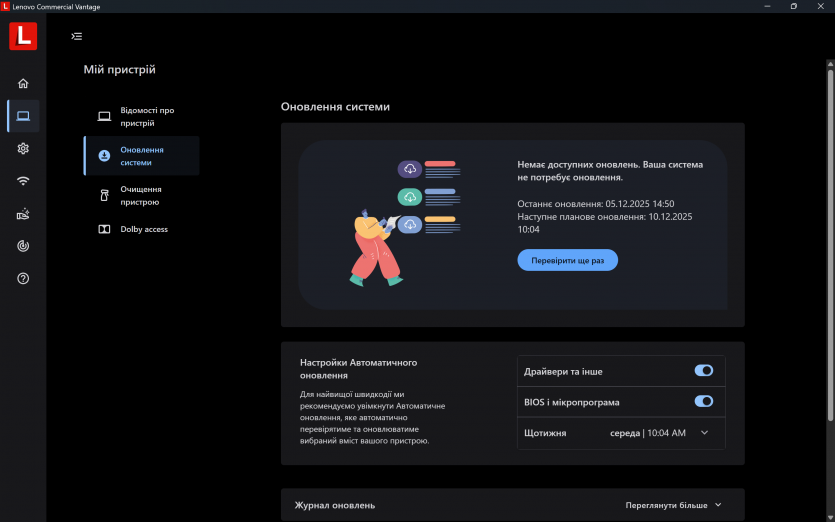Image resolution: width=835 pixels, height=522 pixels.
Task: Expand Переглянути більше in update log
Action: [673, 505]
